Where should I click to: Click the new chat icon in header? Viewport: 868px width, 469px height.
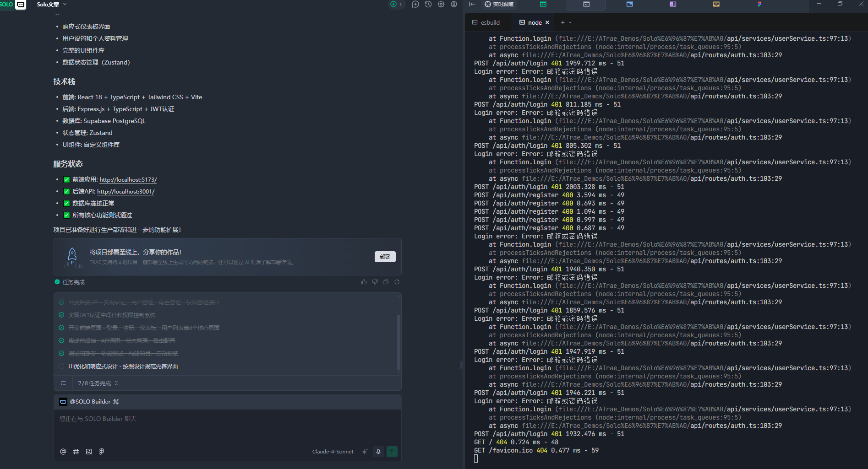415,4
